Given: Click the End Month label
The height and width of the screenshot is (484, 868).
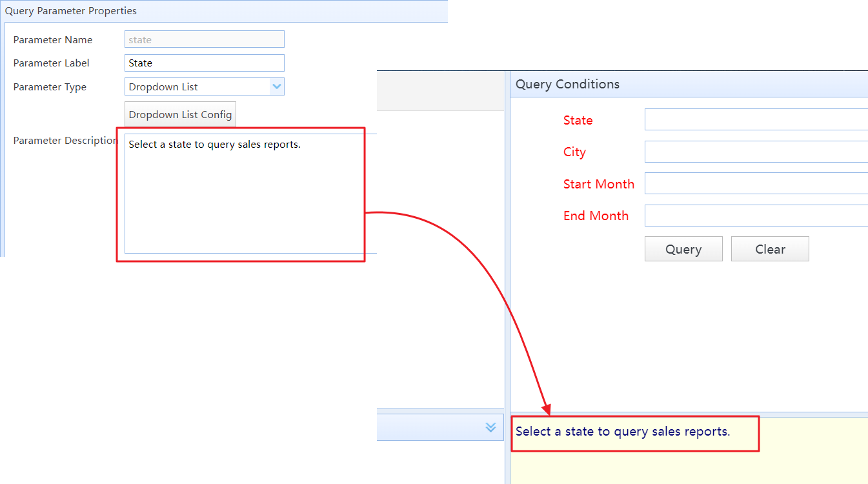Looking at the screenshot, I should (x=596, y=216).
